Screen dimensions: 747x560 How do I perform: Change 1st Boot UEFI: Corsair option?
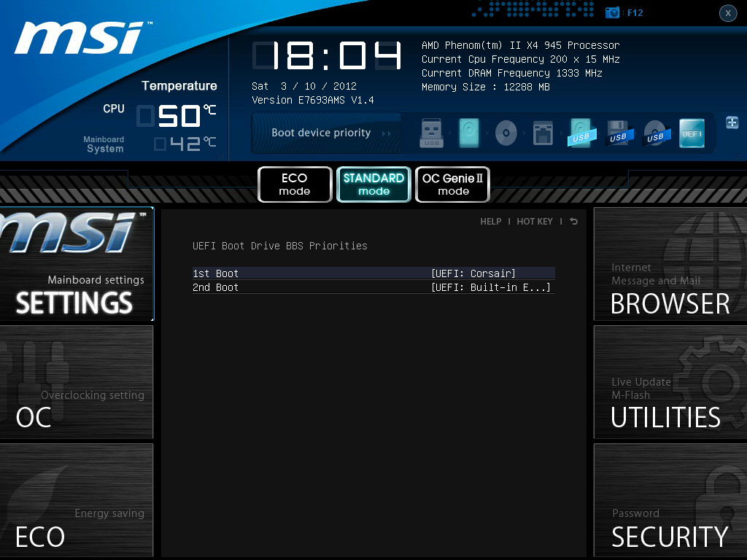click(373, 273)
